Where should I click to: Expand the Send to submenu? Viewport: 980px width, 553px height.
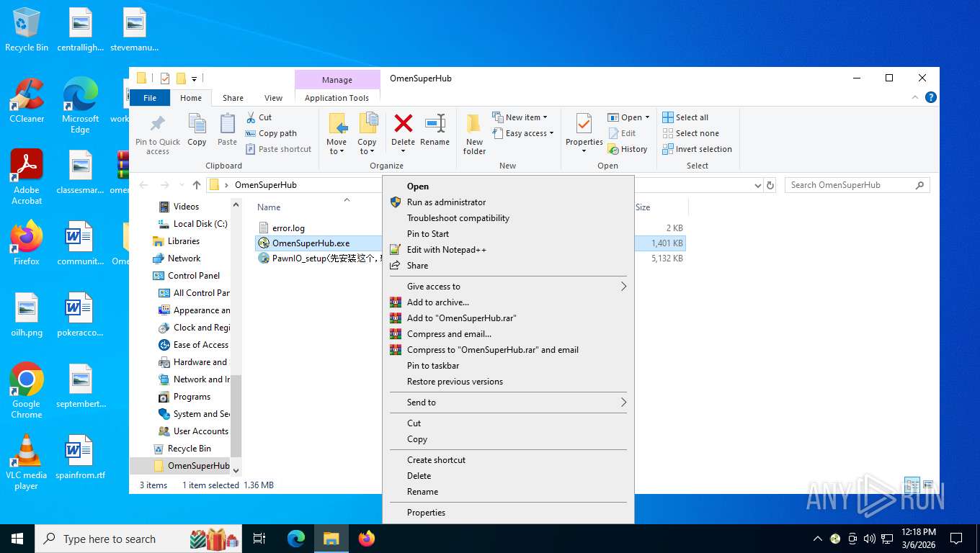coord(507,403)
